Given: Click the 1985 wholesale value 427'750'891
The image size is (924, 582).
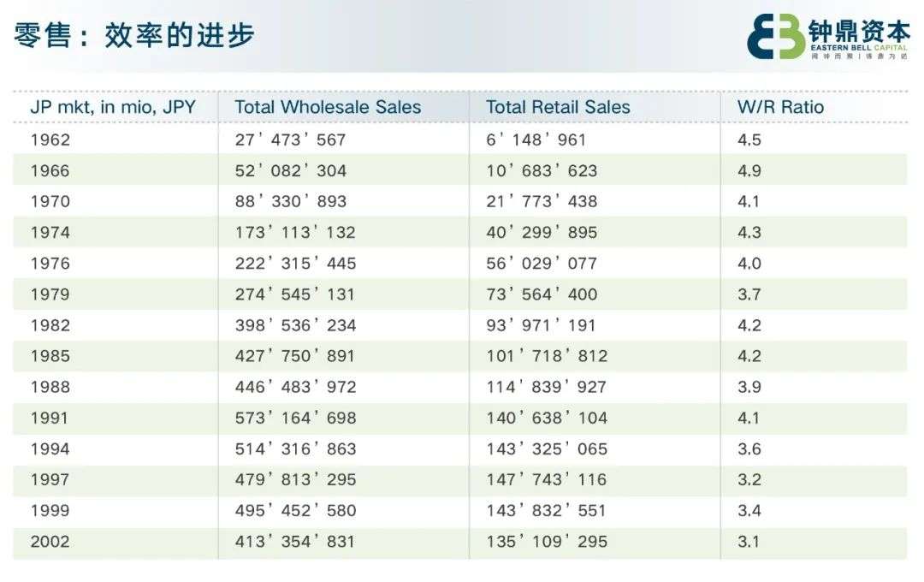Looking at the screenshot, I should (x=295, y=356).
